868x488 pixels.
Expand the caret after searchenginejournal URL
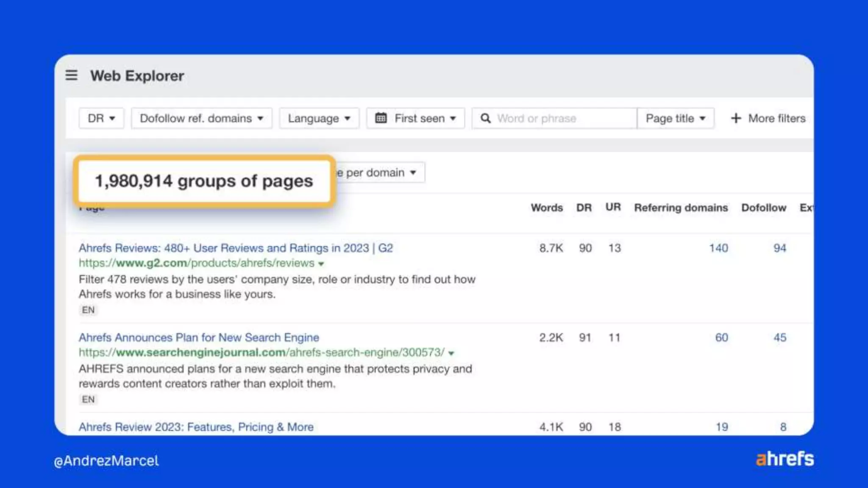(x=451, y=353)
